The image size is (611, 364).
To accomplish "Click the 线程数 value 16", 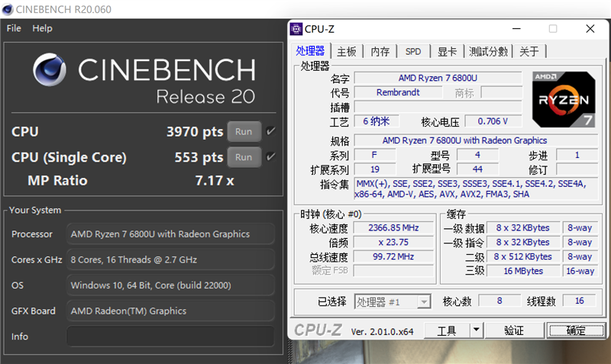I will 580,301.
